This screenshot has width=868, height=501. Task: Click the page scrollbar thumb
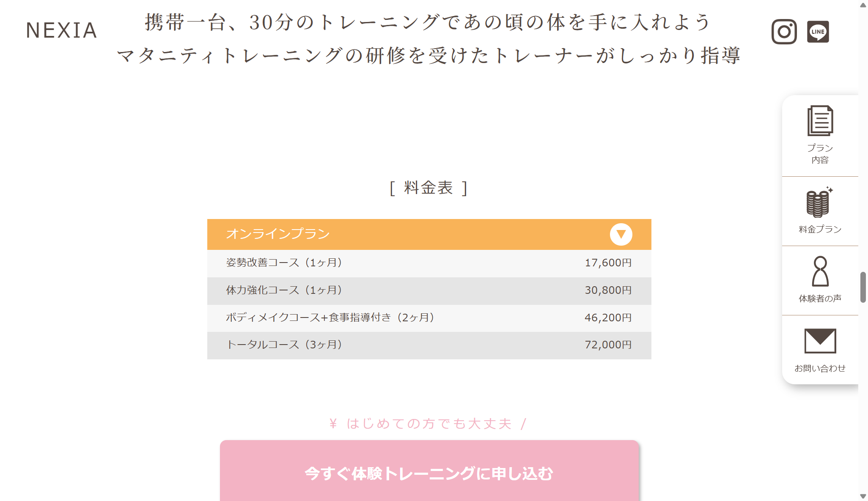pos(863,287)
